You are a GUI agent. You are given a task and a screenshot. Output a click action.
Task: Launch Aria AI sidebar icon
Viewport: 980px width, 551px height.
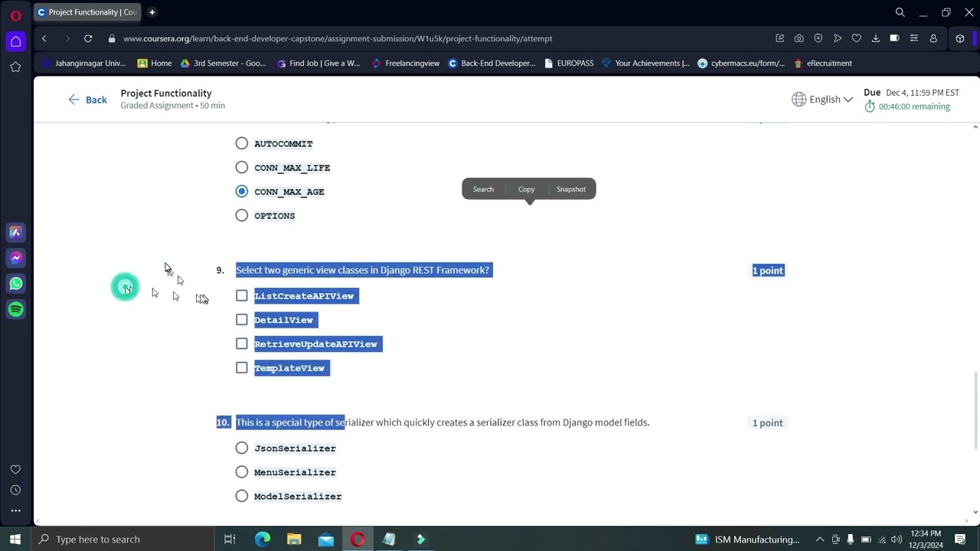pyautogui.click(x=15, y=233)
